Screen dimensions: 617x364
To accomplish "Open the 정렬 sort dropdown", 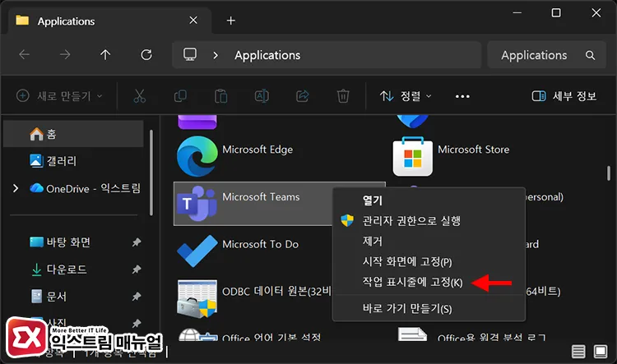I will coord(406,96).
